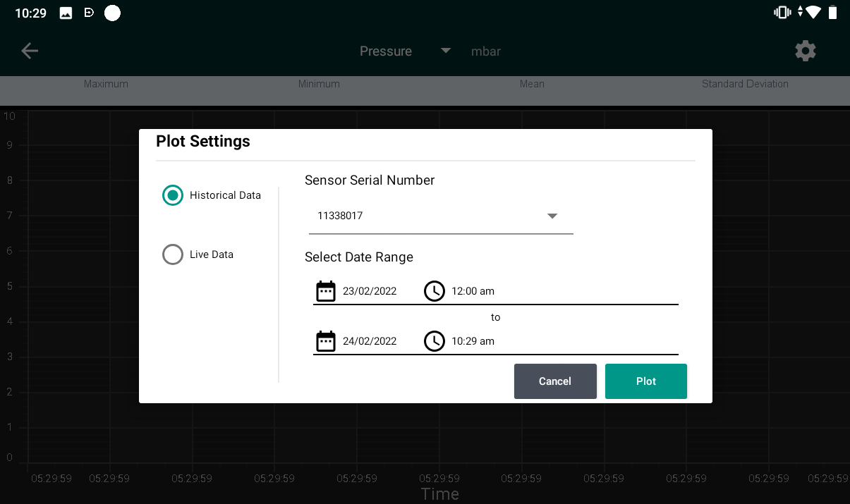Tap the image notification icon in status bar
Screen dimensions: 850x504
(66, 13)
